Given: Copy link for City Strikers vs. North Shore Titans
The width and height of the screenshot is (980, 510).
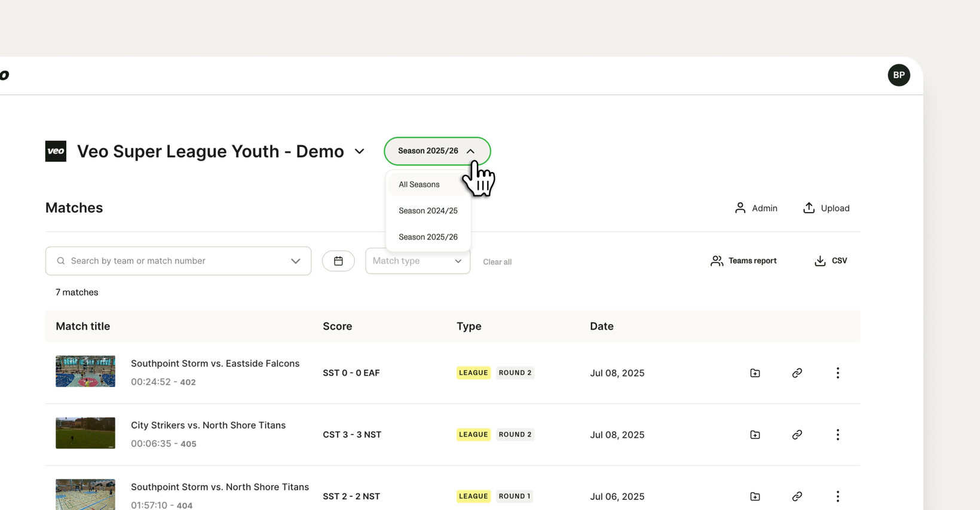Looking at the screenshot, I should (x=797, y=435).
